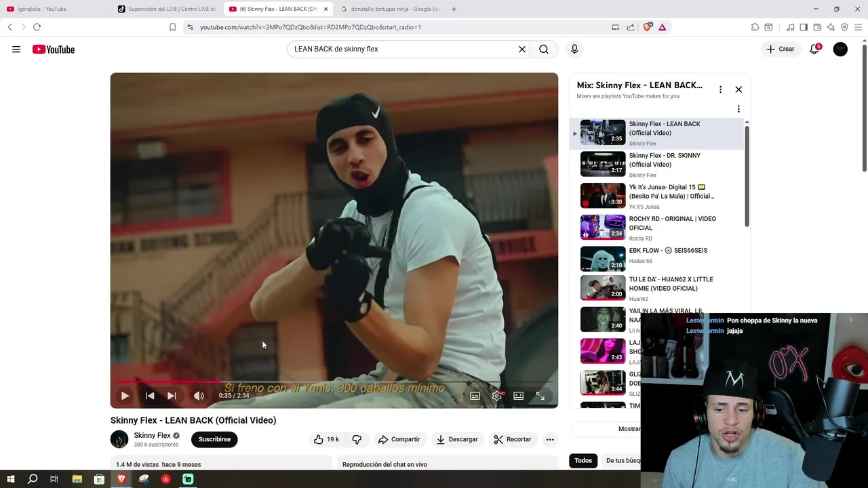Switch to Supervisión del LIVE tab
Image resolution: width=868 pixels, height=488 pixels.
[x=167, y=9]
